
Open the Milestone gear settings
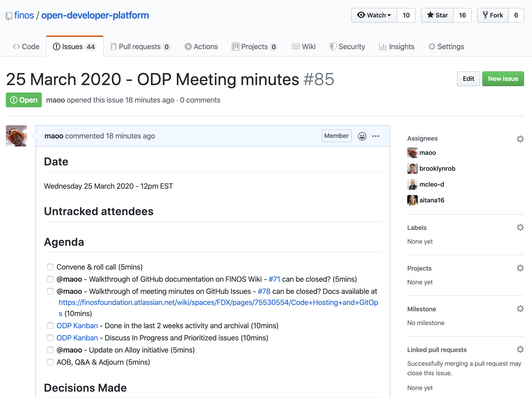click(x=520, y=308)
